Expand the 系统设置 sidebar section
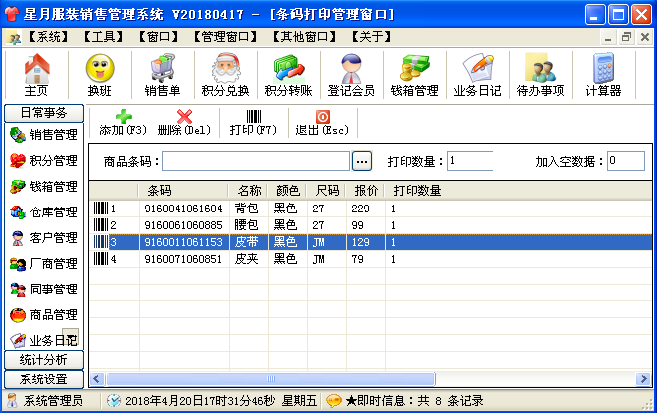Image resolution: width=657 pixels, height=413 pixels. tap(44, 379)
